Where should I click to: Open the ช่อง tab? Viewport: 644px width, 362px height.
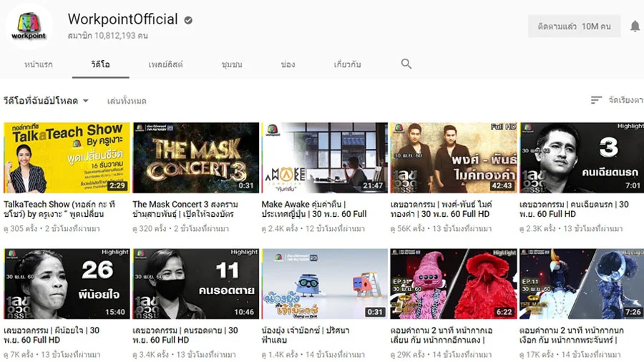(x=288, y=64)
